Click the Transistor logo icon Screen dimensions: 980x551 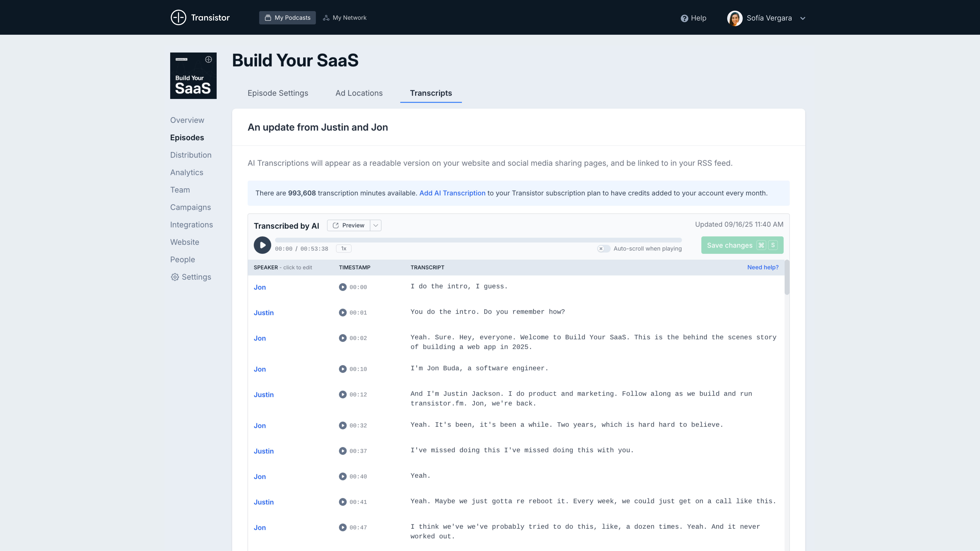178,18
